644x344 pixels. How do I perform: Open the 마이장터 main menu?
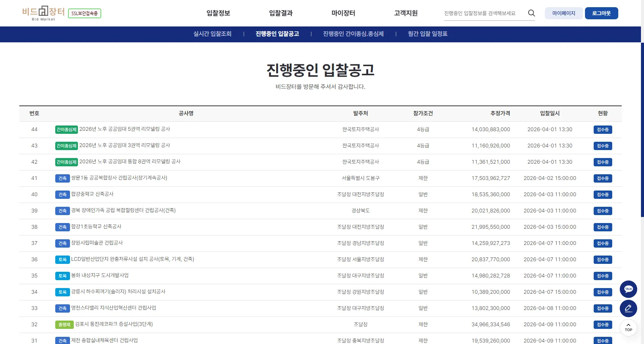tap(343, 13)
